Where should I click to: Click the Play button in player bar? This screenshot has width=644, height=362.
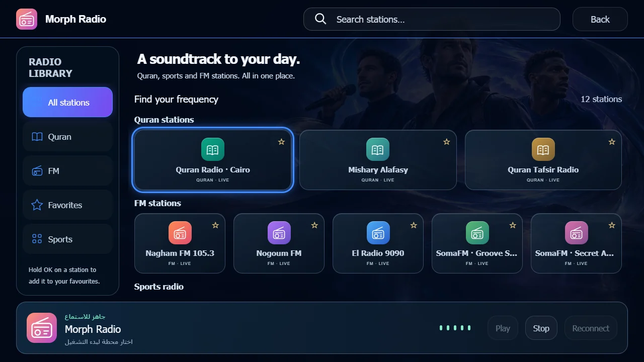tap(503, 328)
